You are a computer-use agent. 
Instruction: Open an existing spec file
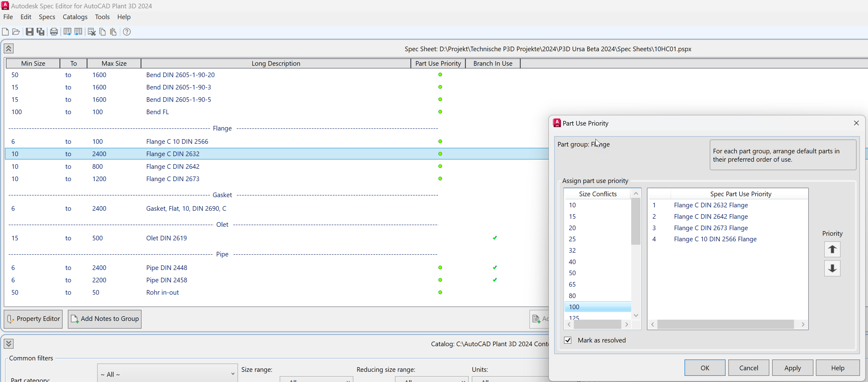click(x=16, y=32)
